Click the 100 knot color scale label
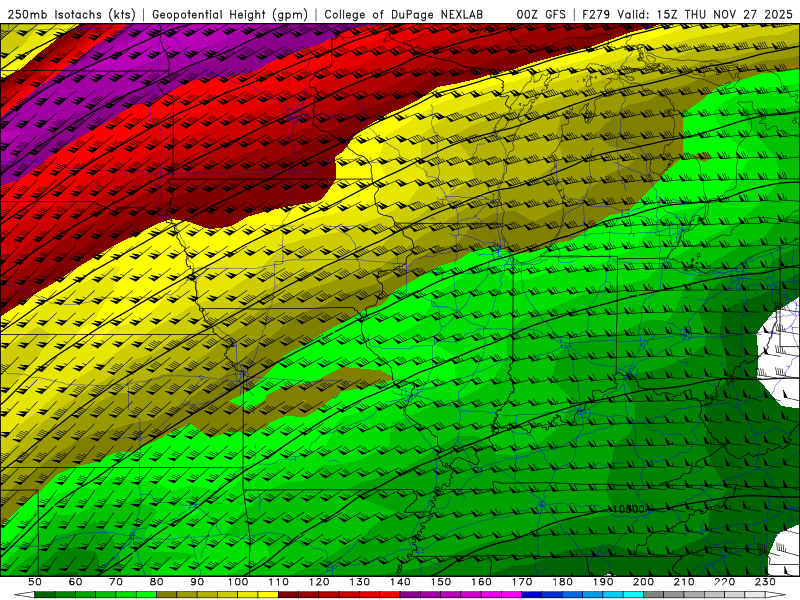 pyautogui.click(x=238, y=582)
